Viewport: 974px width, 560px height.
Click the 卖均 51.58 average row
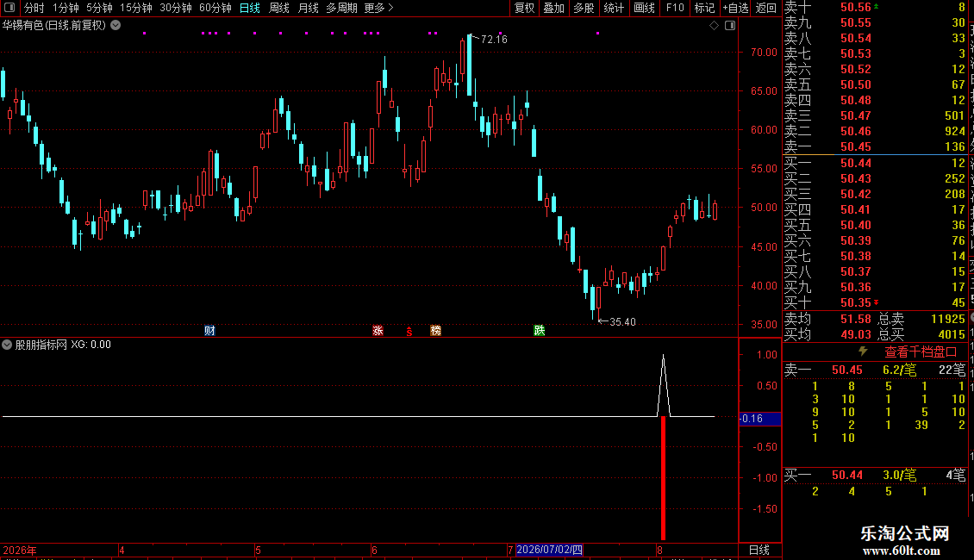click(827, 319)
